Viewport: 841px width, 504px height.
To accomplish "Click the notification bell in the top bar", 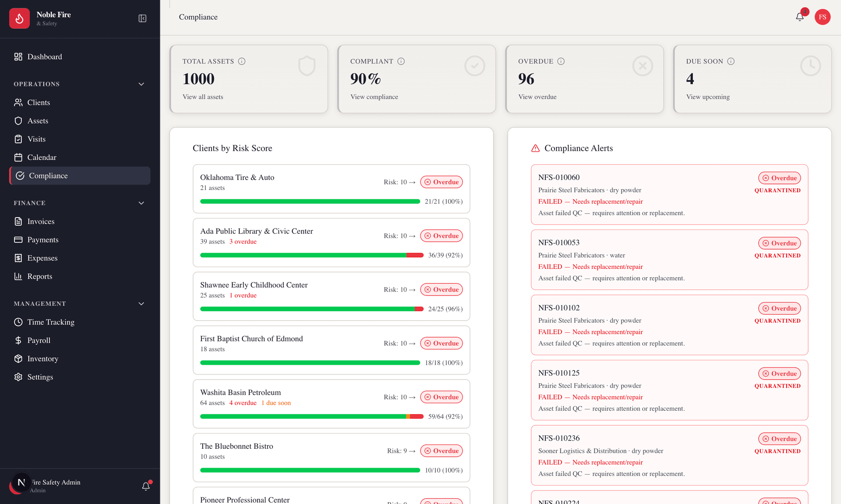I will [799, 17].
